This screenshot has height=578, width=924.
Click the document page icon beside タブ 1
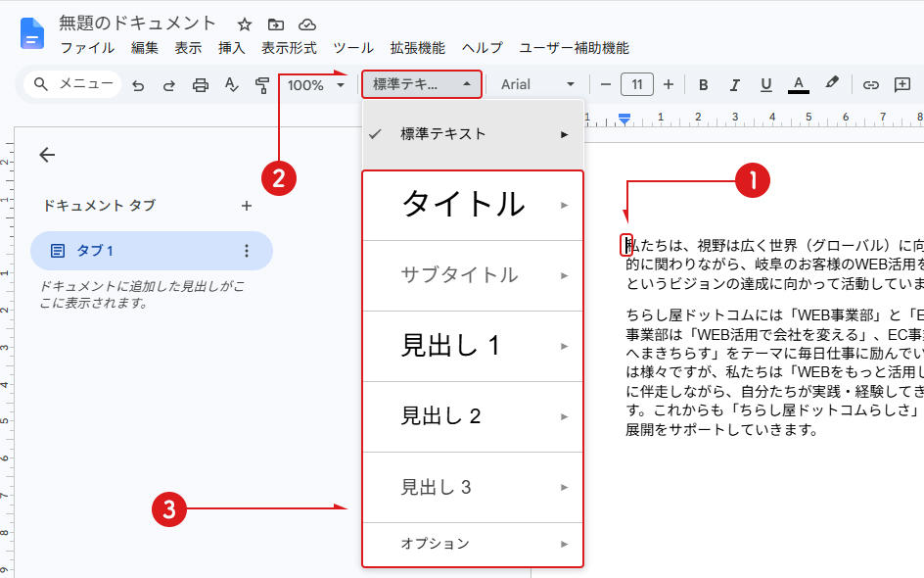tap(57, 251)
